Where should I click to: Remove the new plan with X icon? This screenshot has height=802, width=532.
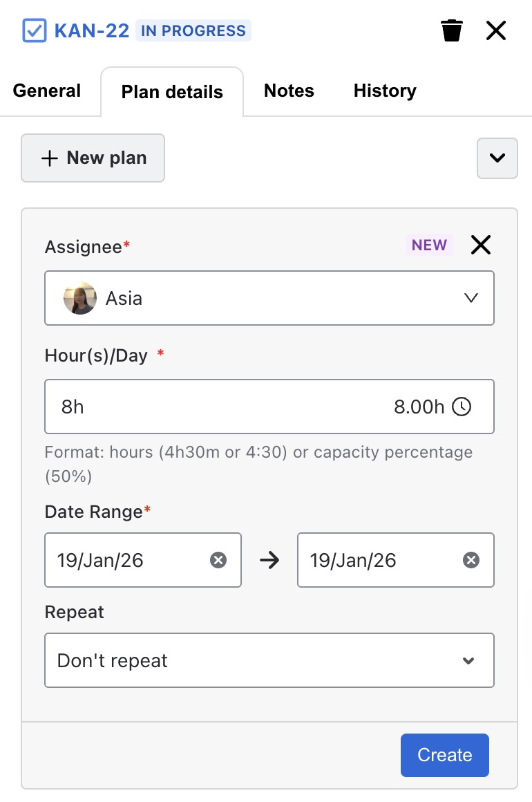481,245
